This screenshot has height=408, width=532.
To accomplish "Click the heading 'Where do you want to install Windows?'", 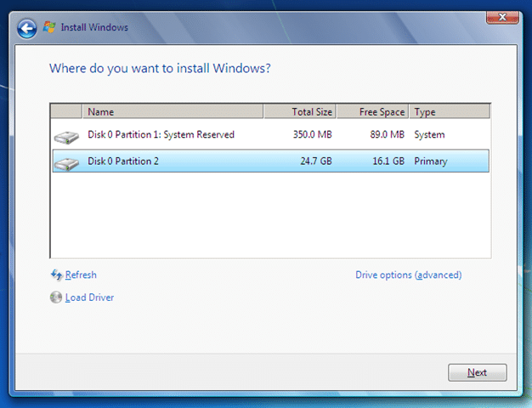I will tap(160, 69).
